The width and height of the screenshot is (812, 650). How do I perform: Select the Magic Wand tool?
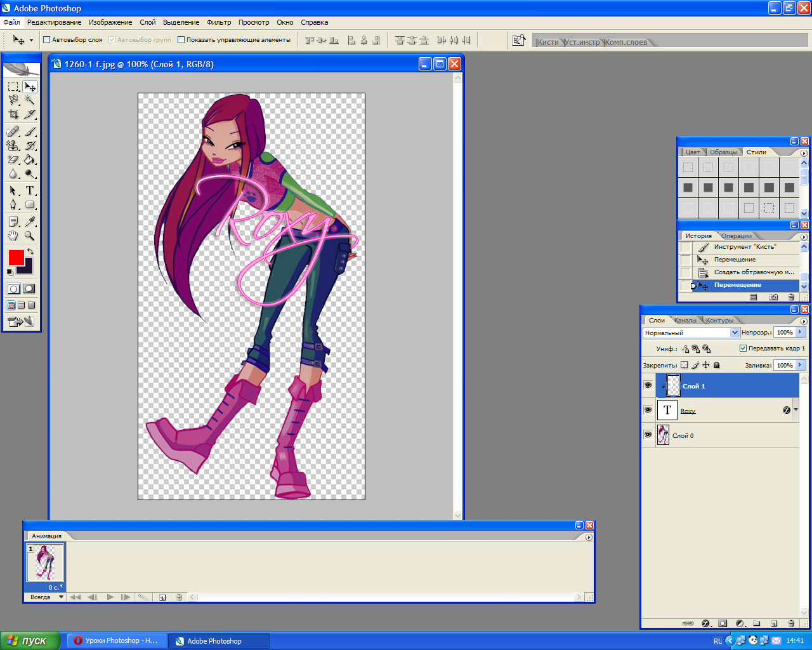tap(30, 100)
